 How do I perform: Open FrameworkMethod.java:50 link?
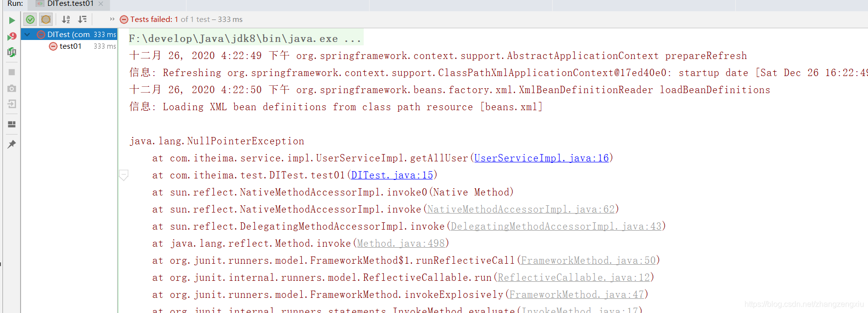[x=588, y=260]
